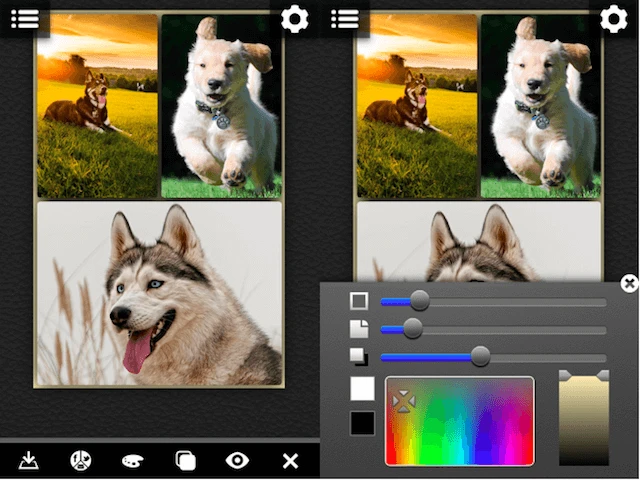Tap the save/download icon in bottom toolbar

(29, 460)
